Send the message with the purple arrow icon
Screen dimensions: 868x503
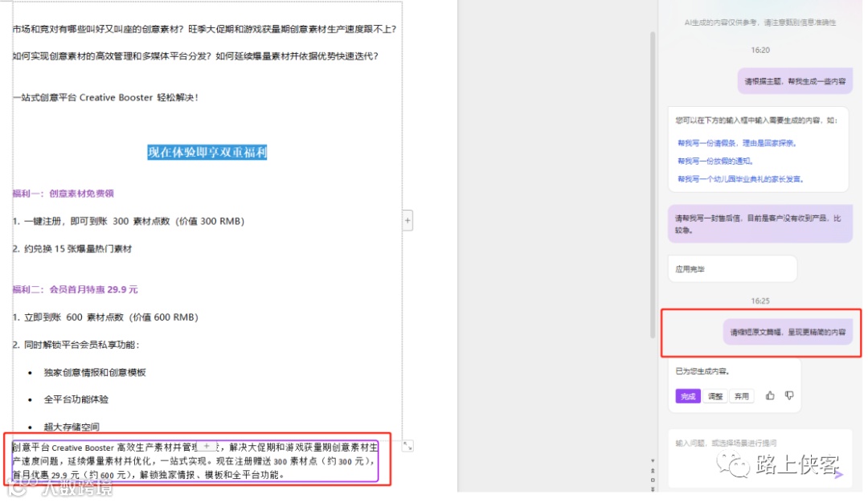838,474
